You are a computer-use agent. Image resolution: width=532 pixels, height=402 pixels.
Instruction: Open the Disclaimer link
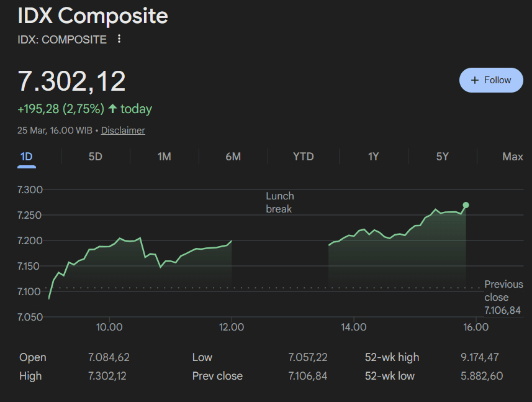[x=123, y=130]
